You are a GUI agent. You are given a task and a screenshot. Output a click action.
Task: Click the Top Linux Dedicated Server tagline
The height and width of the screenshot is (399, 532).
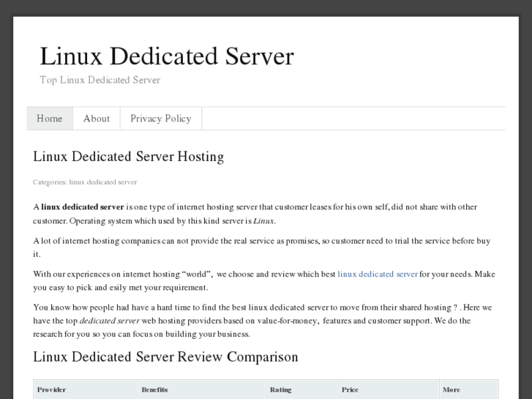point(100,80)
